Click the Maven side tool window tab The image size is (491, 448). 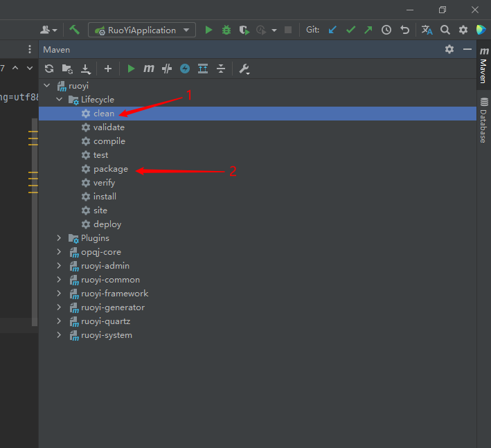click(x=484, y=65)
